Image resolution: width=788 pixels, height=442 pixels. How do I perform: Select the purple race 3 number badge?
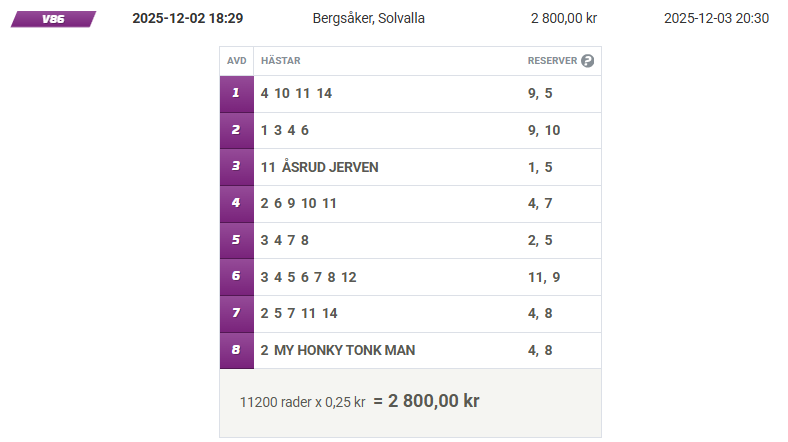(236, 167)
